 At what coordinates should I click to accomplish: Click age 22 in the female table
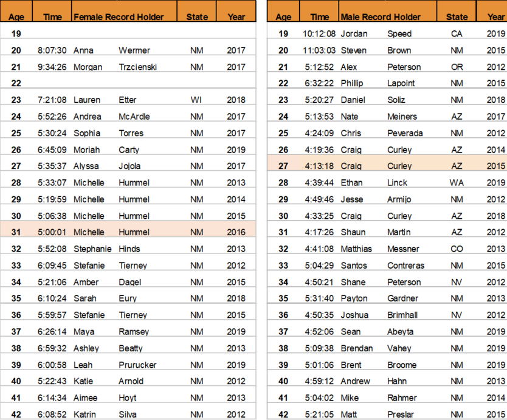coord(16,83)
